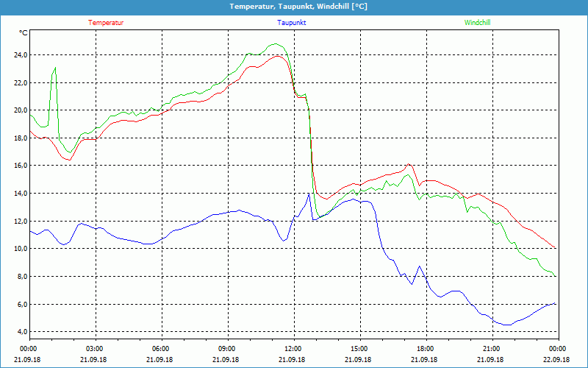Click the 03:00 x-axis time label
The width and height of the screenshot is (588, 368).
95,349
